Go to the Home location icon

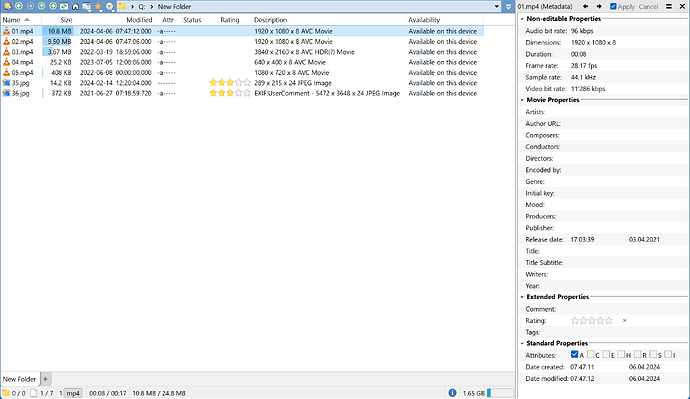(x=75, y=7)
